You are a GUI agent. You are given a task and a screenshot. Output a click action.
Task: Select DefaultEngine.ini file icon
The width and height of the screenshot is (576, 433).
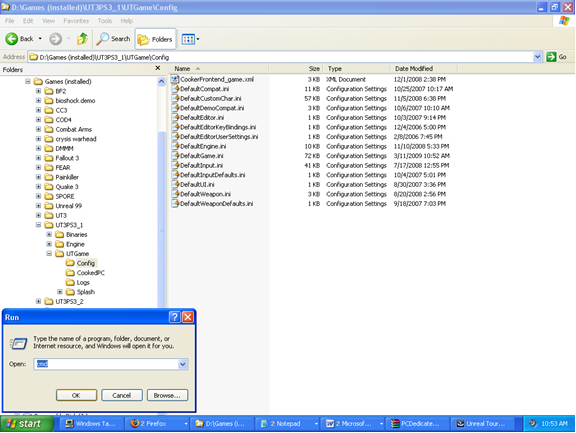pos(175,146)
